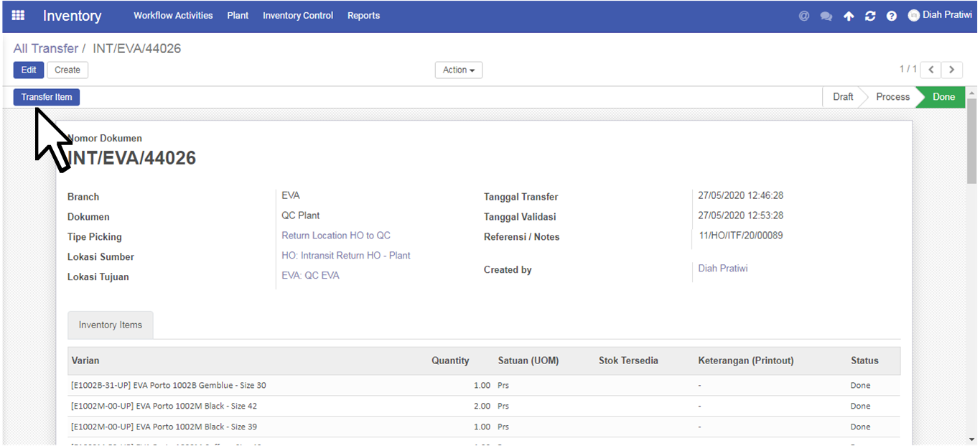Select the Inventory Items tab
Image resolution: width=980 pixels, height=446 pixels.
(x=111, y=325)
